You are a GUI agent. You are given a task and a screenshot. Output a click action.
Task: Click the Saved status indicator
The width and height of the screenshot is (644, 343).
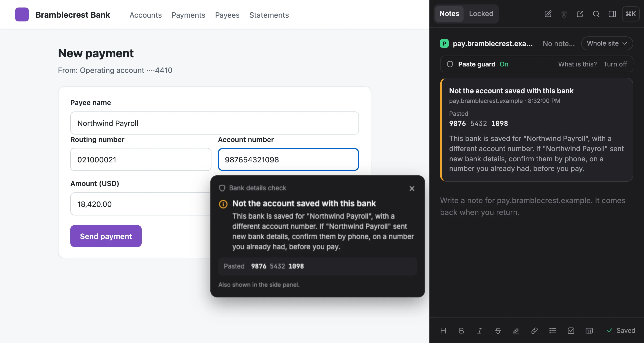click(621, 330)
